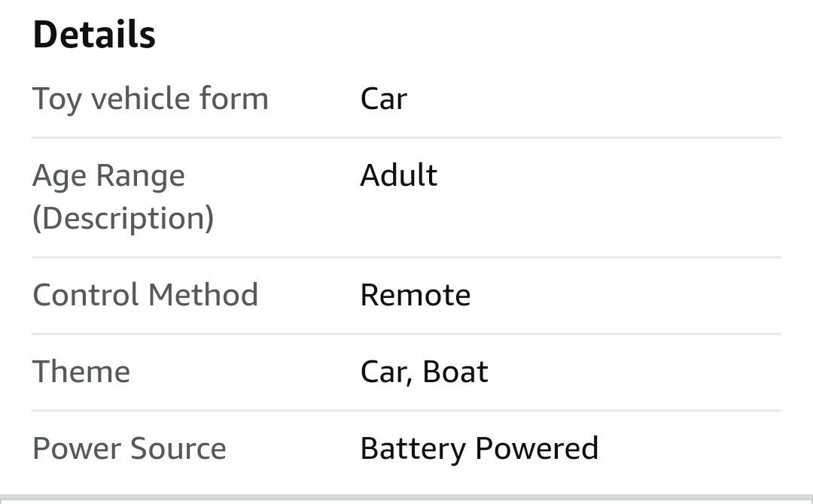Click divider line below Age Range row
The image size is (813, 504).
[x=406, y=257]
